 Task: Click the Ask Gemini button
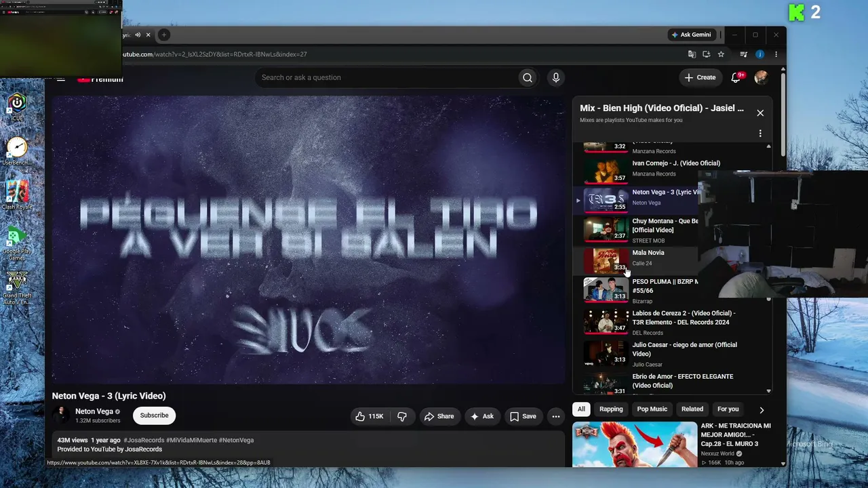[692, 35]
